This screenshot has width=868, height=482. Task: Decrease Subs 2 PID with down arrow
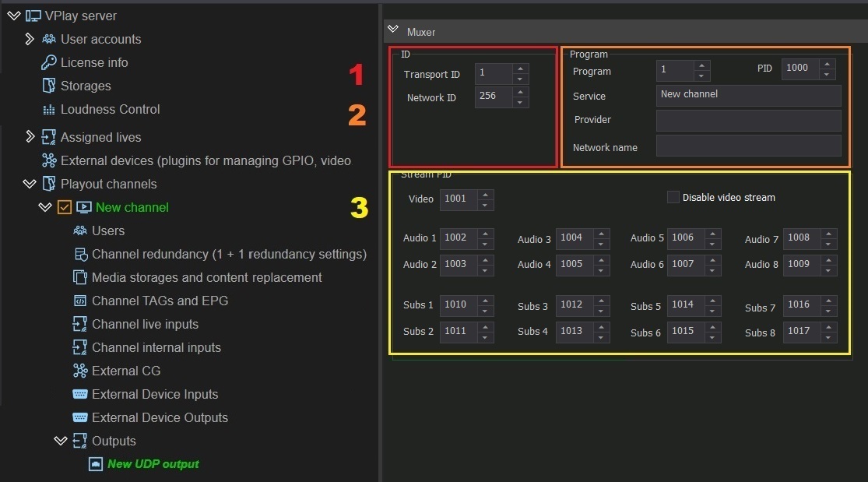pos(486,337)
